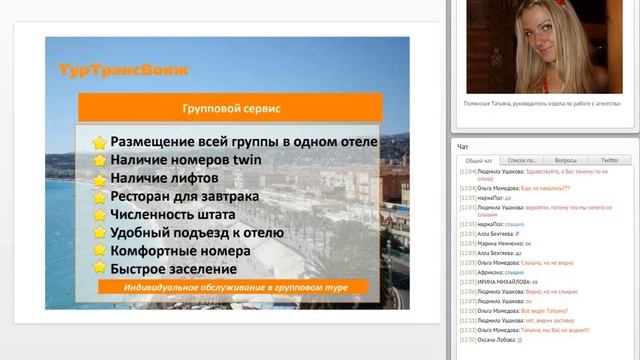Screen dimensions: 640x360
Task: Click the 'Комфортные номера' line
Action: point(180,251)
